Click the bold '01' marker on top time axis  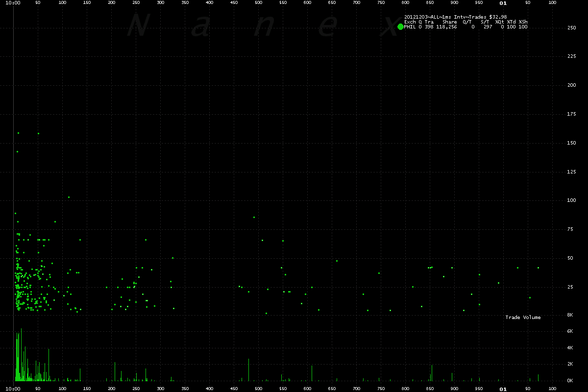tap(503, 3)
